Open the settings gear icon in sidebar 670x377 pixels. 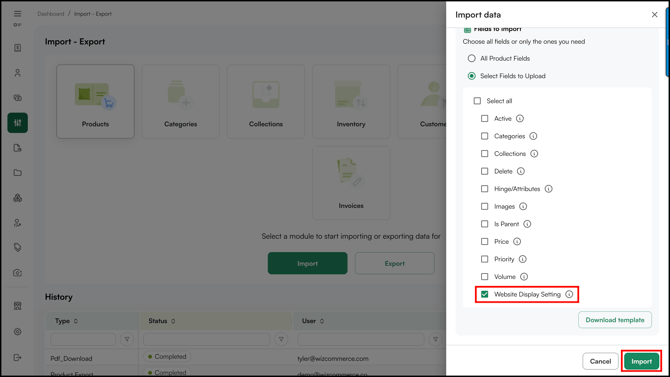coord(18,332)
